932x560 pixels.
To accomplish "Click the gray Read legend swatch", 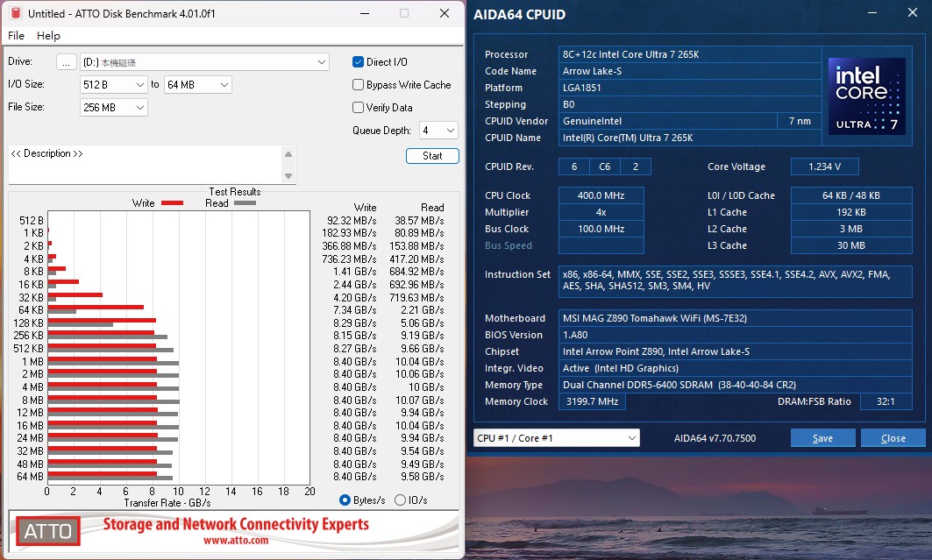I will click(245, 203).
